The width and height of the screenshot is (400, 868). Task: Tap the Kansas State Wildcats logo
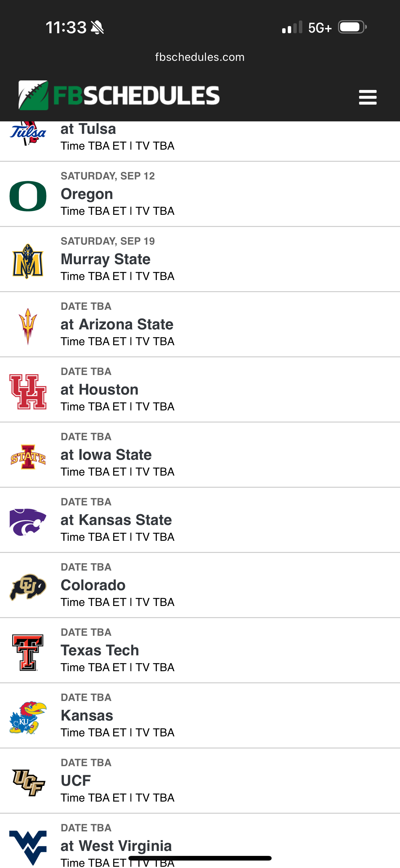28,522
